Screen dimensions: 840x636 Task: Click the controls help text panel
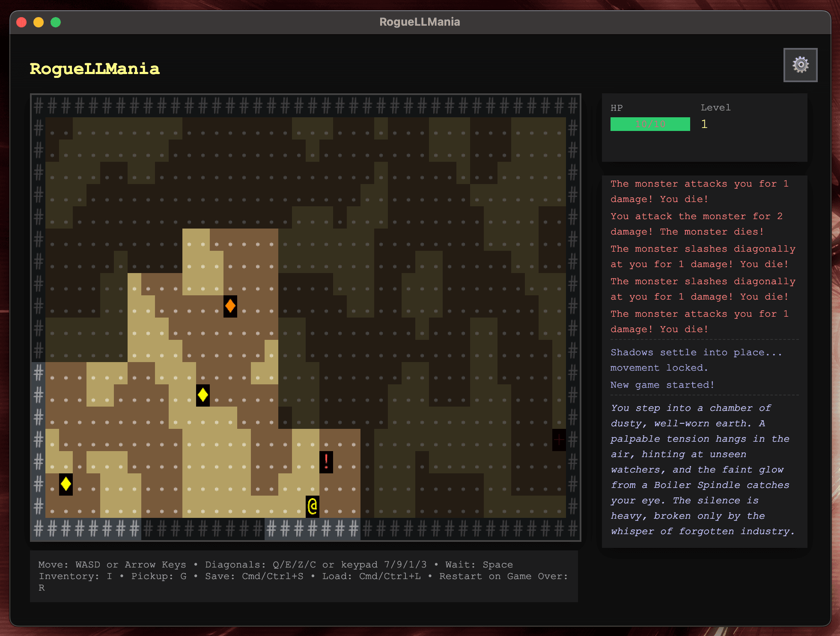pyautogui.click(x=304, y=576)
